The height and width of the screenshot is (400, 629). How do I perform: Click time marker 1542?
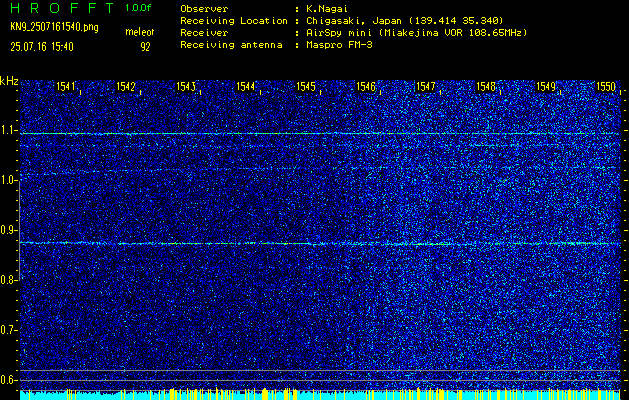(x=126, y=86)
